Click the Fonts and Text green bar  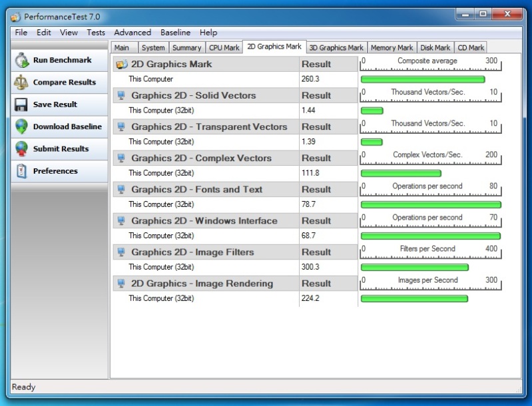tap(431, 204)
